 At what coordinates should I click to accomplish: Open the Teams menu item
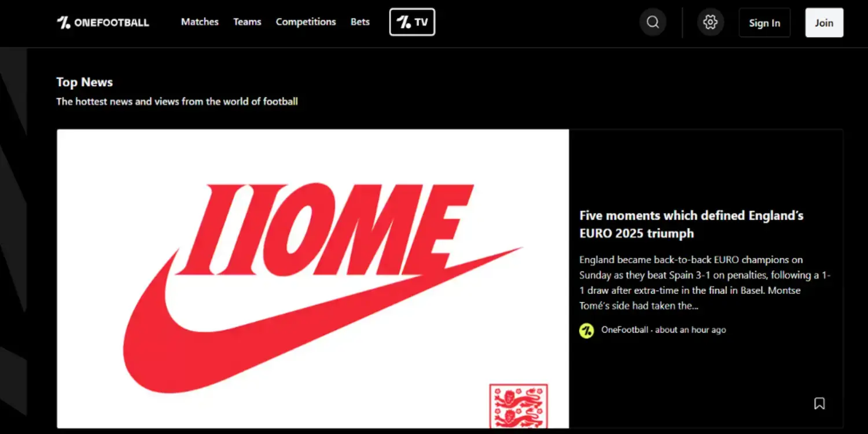[x=247, y=22]
